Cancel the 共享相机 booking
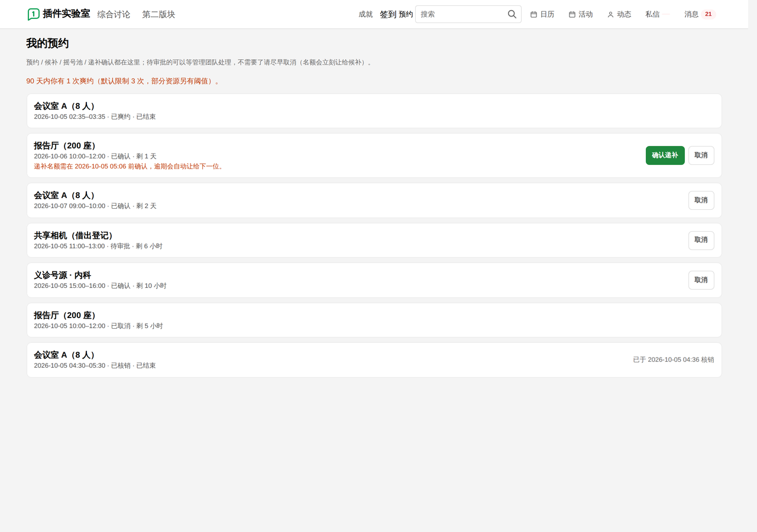 point(701,240)
